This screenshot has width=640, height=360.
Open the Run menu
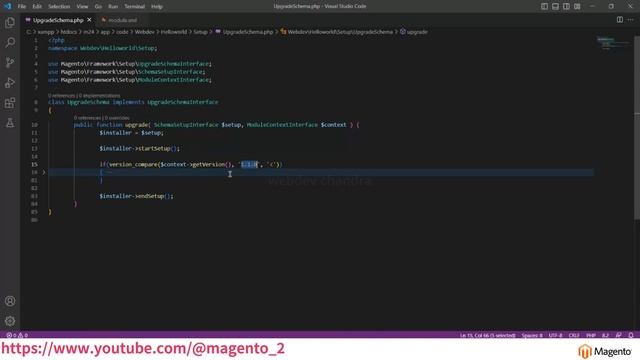pos(113,6)
